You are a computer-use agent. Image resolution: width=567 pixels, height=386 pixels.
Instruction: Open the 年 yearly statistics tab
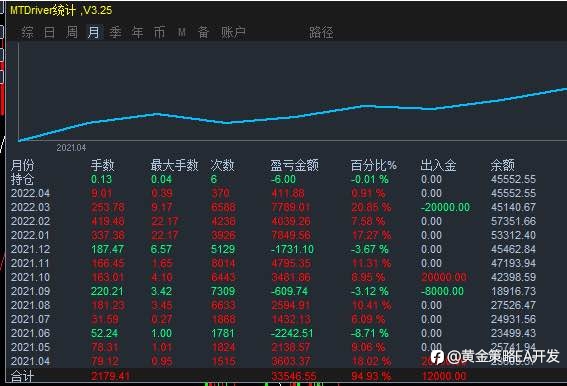(137, 33)
